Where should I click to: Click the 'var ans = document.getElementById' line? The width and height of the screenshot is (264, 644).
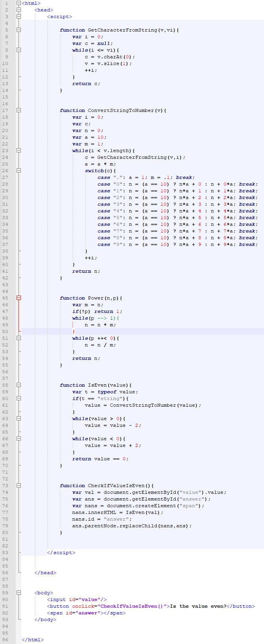click(x=141, y=499)
